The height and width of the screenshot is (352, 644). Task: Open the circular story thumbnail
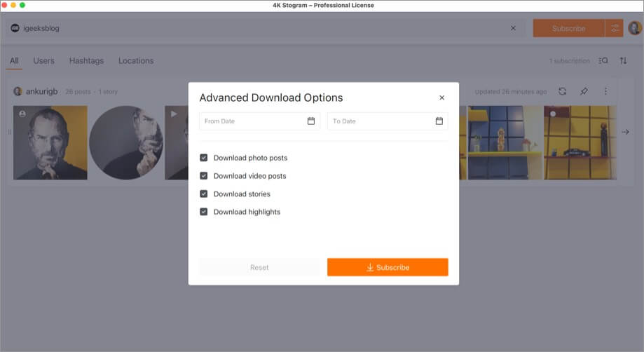click(126, 142)
